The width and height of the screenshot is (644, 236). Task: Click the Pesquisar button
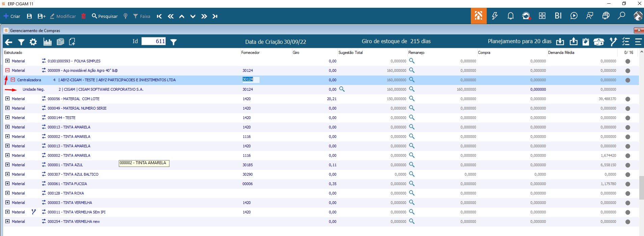(105, 16)
